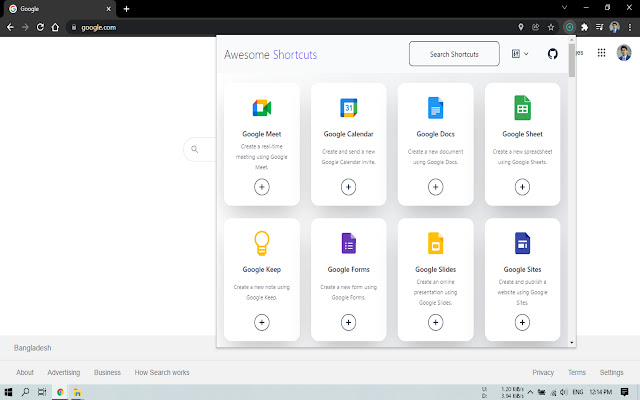Click the ENG language indicator
Viewport: 640px width, 400px height.
pyautogui.click(x=578, y=392)
